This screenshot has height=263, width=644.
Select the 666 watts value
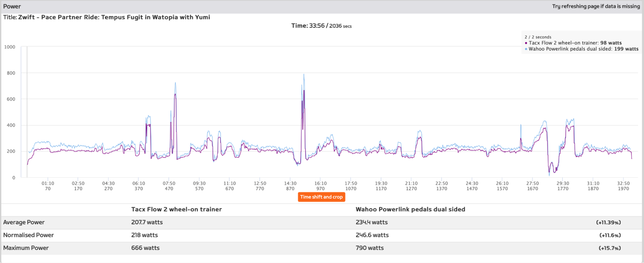(x=145, y=248)
